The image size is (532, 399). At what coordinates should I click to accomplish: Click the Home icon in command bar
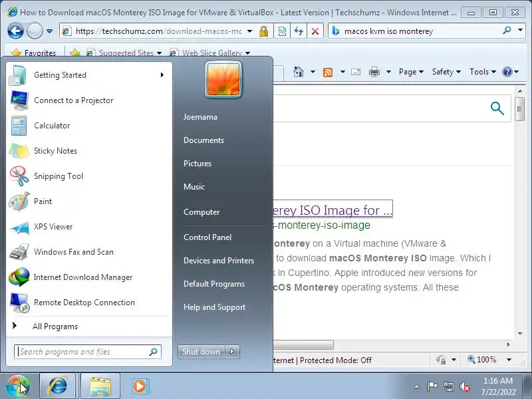click(x=299, y=72)
